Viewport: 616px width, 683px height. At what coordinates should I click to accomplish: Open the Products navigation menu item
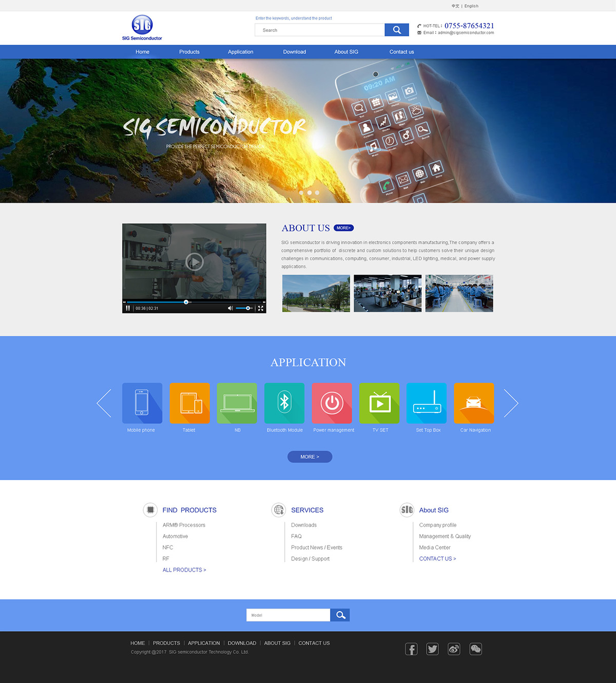click(189, 52)
